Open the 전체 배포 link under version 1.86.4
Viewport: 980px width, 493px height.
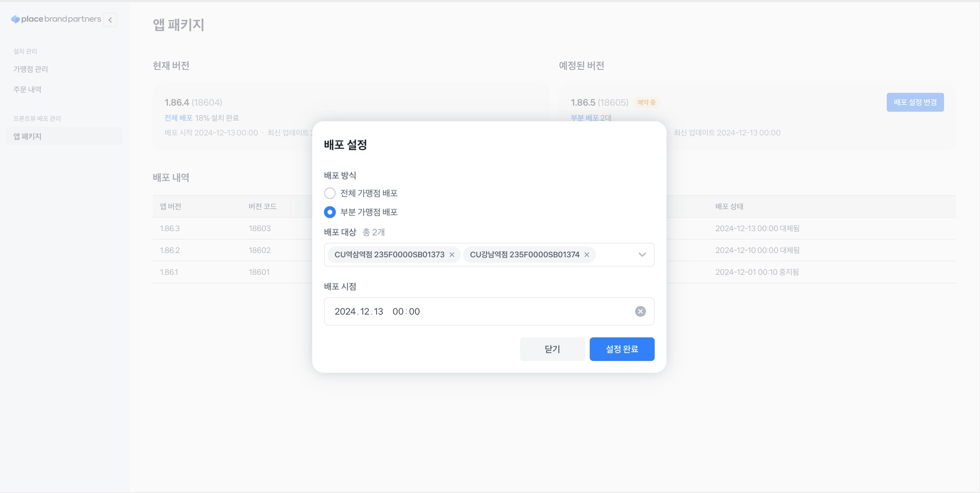click(x=178, y=118)
